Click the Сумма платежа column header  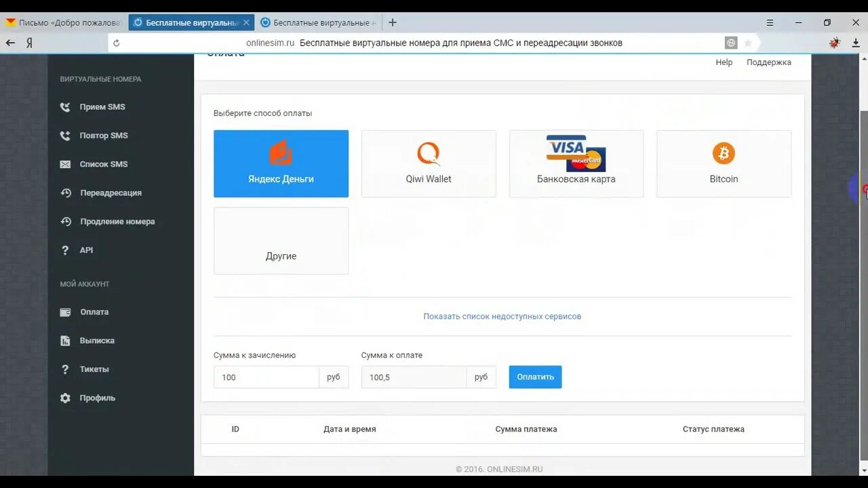tap(526, 429)
